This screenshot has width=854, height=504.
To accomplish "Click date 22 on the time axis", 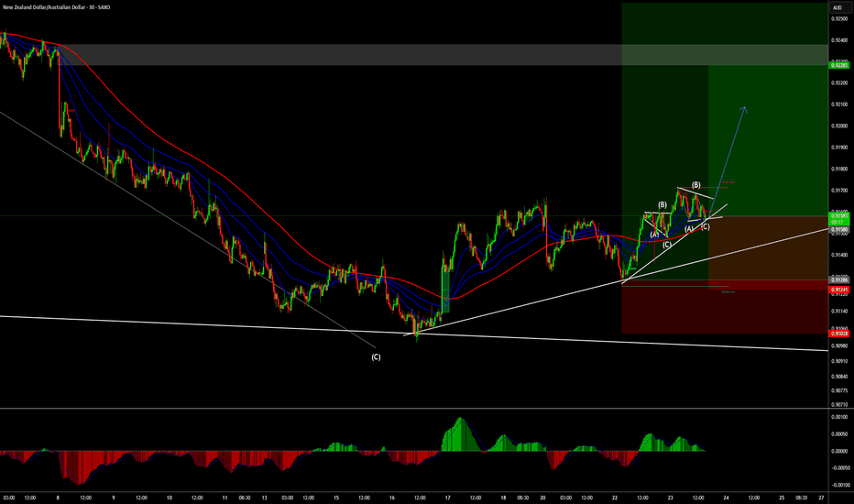I will [614, 498].
